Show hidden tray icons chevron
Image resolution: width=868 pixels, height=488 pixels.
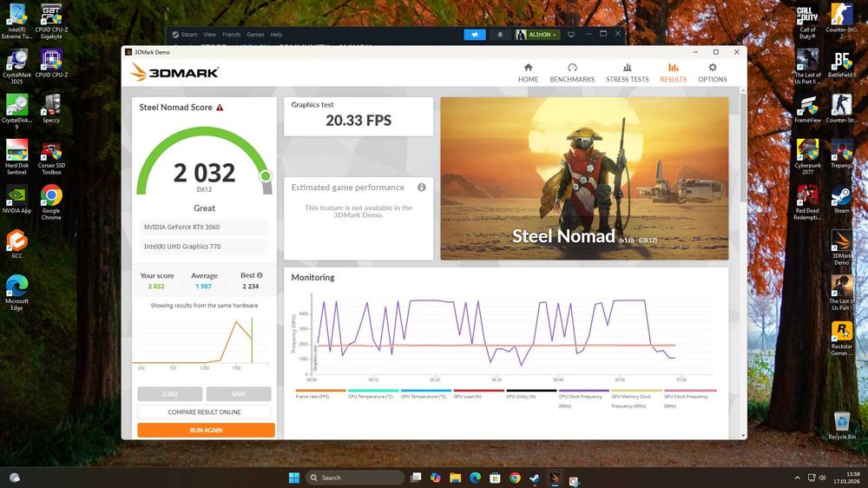tap(797, 478)
